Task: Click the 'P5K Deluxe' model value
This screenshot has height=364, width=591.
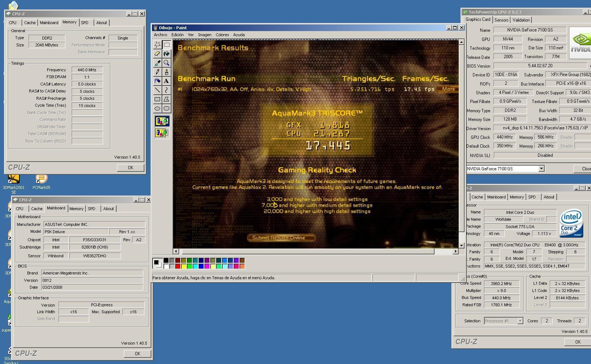Action: coord(76,232)
